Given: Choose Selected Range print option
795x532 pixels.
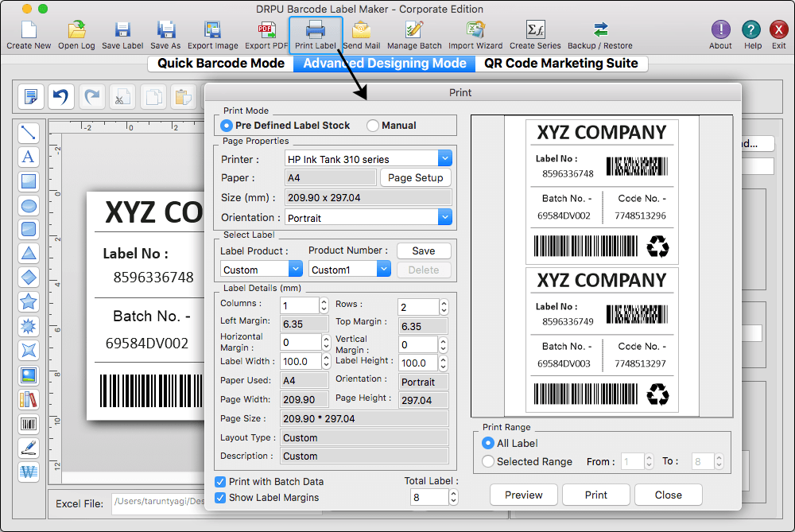Looking at the screenshot, I should [x=488, y=461].
